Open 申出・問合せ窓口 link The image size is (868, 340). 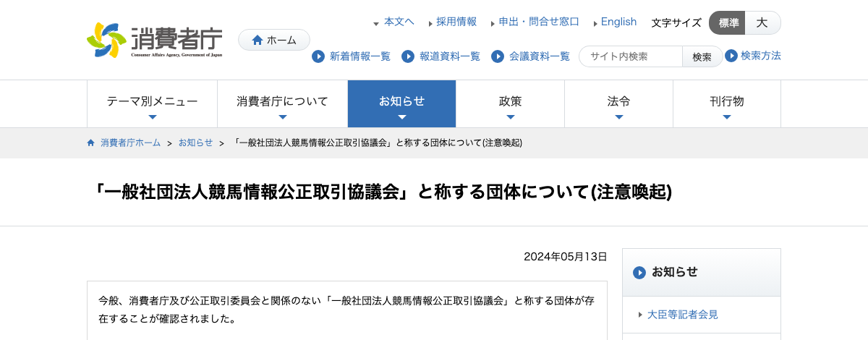539,22
